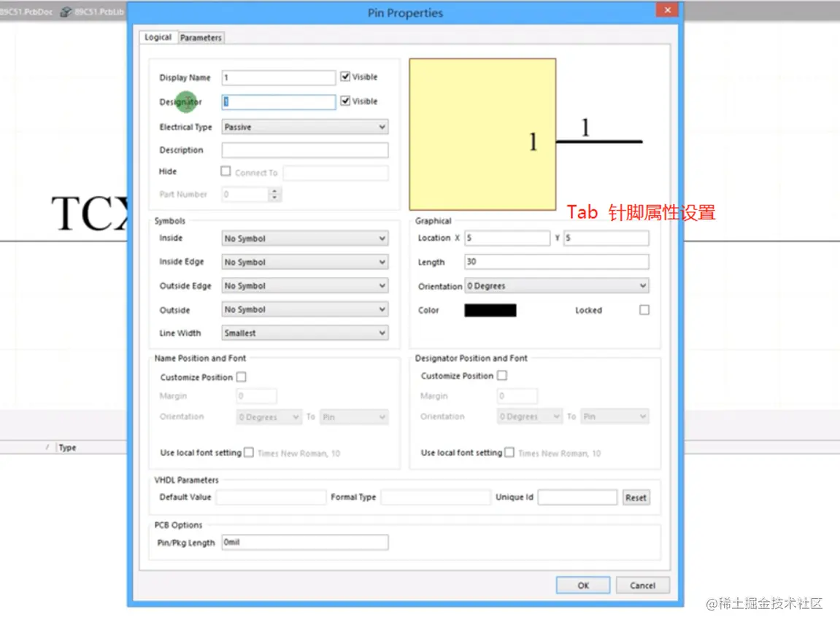
Task: Enable Name Use local font setting
Action: pyautogui.click(x=249, y=453)
